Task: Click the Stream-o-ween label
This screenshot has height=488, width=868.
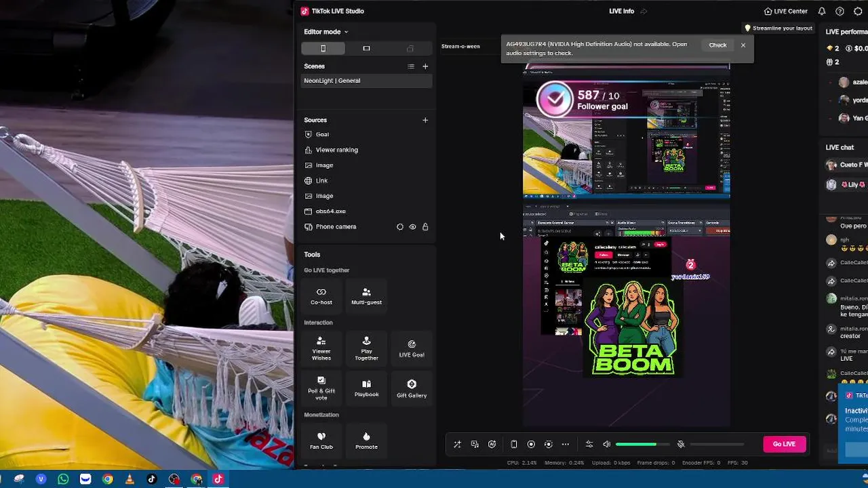Action: tap(460, 46)
